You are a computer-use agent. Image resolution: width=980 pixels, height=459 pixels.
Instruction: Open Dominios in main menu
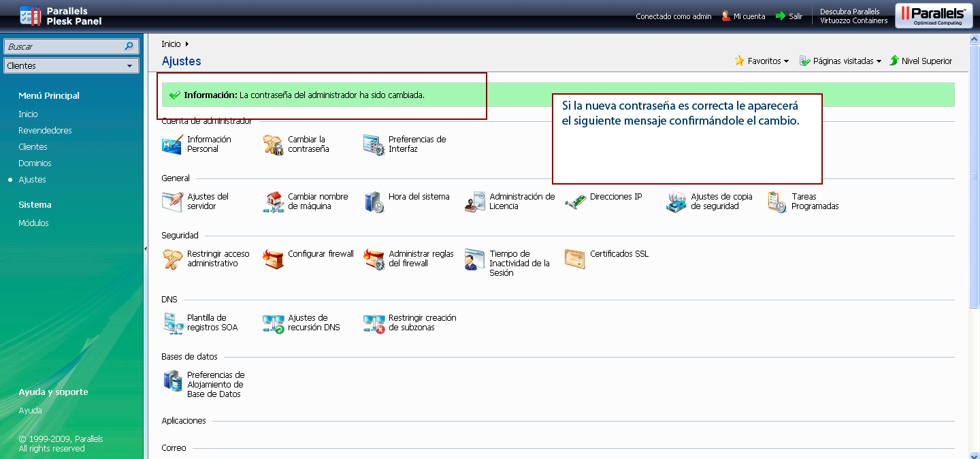(35, 163)
